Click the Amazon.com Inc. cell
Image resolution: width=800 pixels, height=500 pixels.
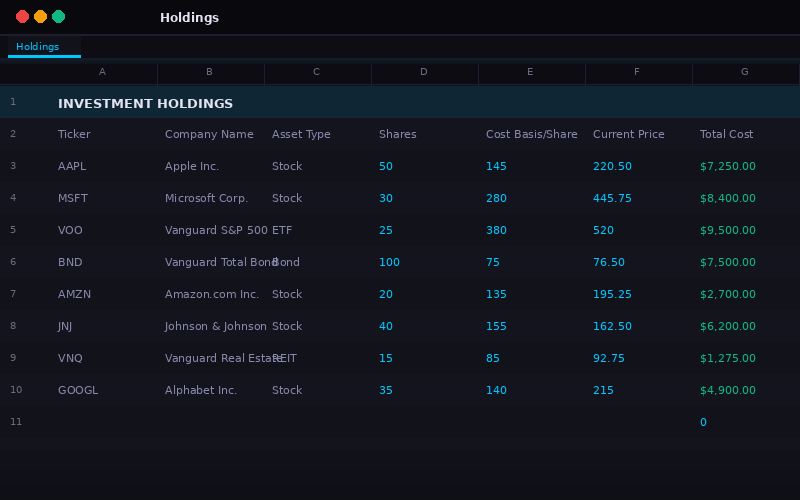point(211,294)
